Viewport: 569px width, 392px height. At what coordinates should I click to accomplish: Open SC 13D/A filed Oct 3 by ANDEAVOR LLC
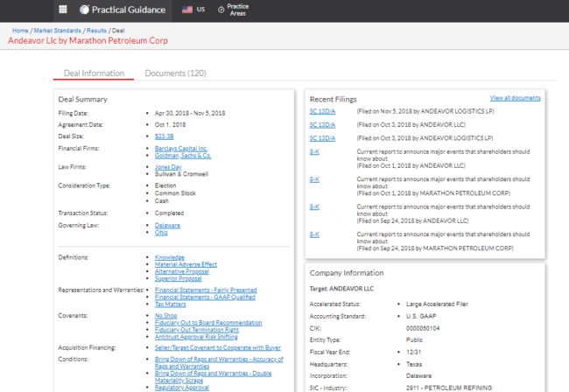coord(322,125)
